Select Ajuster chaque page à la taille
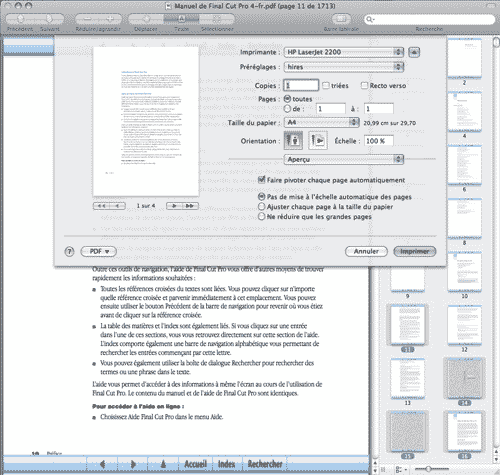The height and width of the screenshot is (475, 500). point(262,207)
